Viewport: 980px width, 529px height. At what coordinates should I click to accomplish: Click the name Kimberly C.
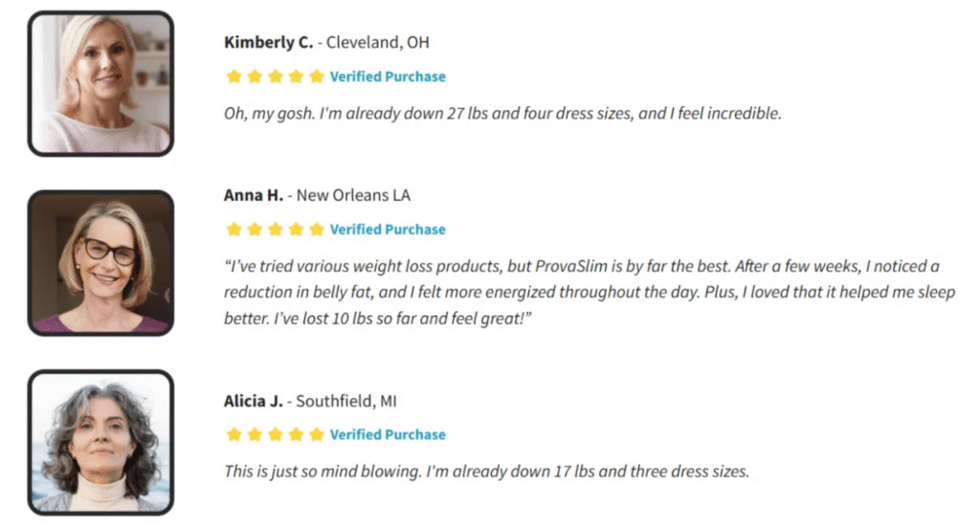[x=268, y=42]
